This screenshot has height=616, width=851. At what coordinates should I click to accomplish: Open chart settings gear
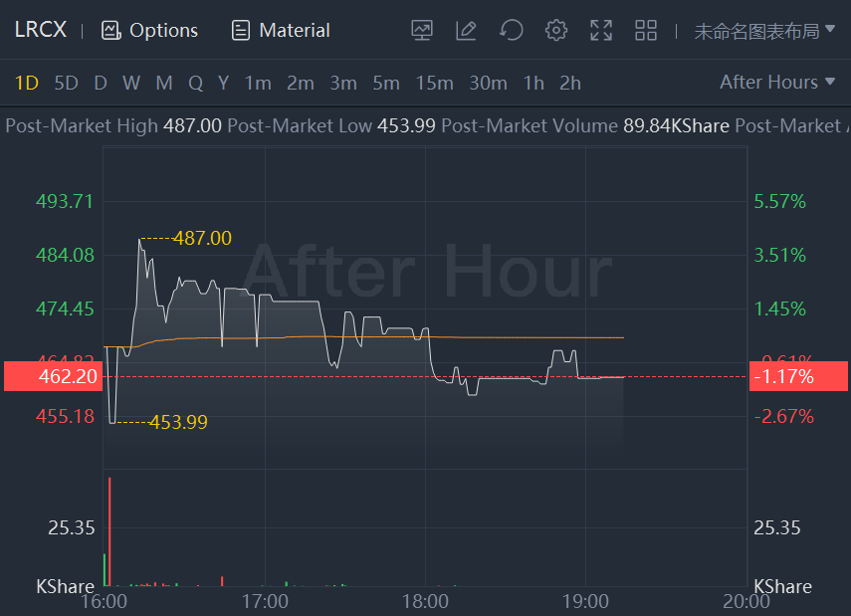(556, 31)
